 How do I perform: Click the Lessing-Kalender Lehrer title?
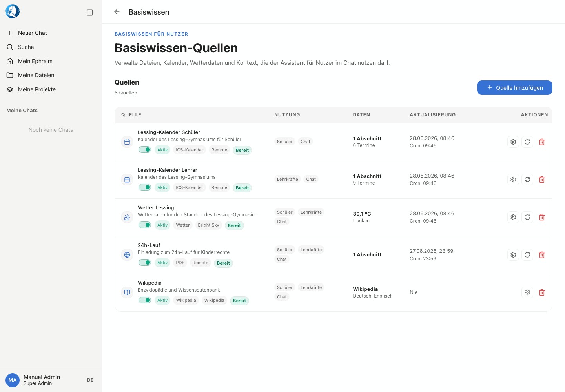coord(168,170)
